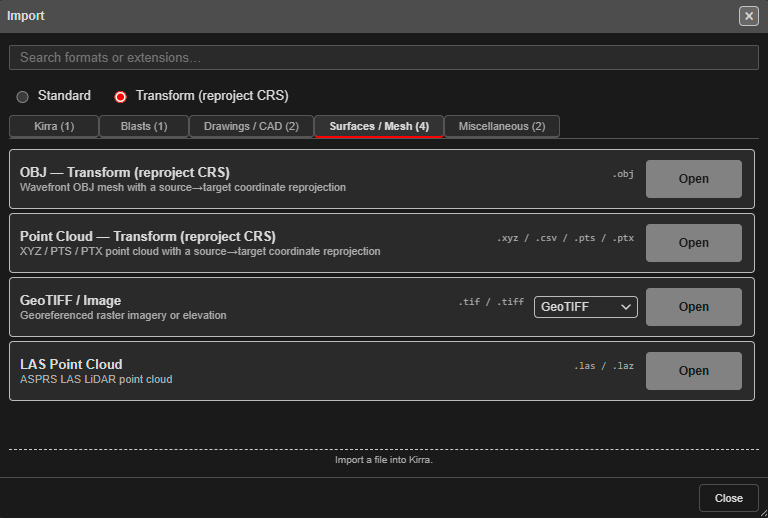Click the OBJ — Transform (reproject CRS) title
The height and width of the screenshot is (518, 768).
point(125,172)
